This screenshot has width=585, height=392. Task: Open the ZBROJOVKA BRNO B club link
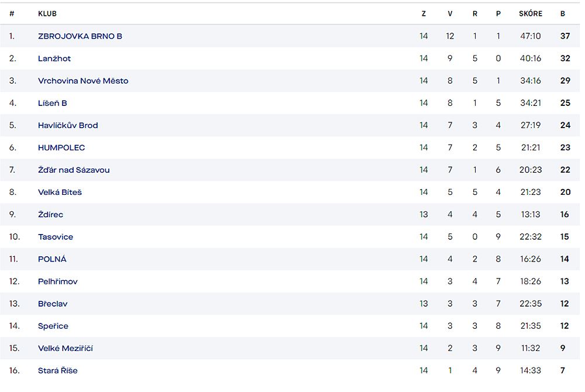[80, 36]
